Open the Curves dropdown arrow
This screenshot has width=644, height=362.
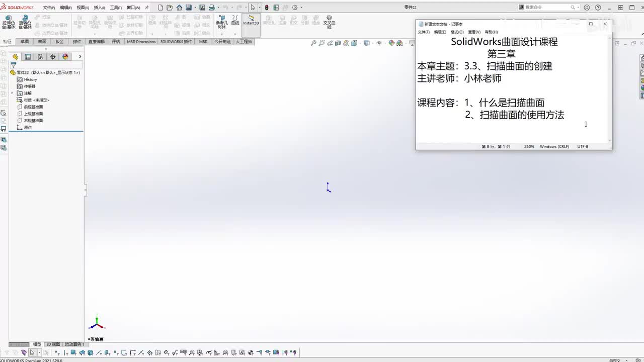235,34
